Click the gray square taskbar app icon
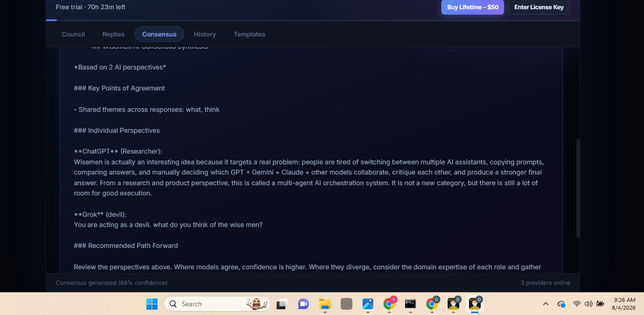The width and height of the screenshot is (644, 315). point(346,304)
